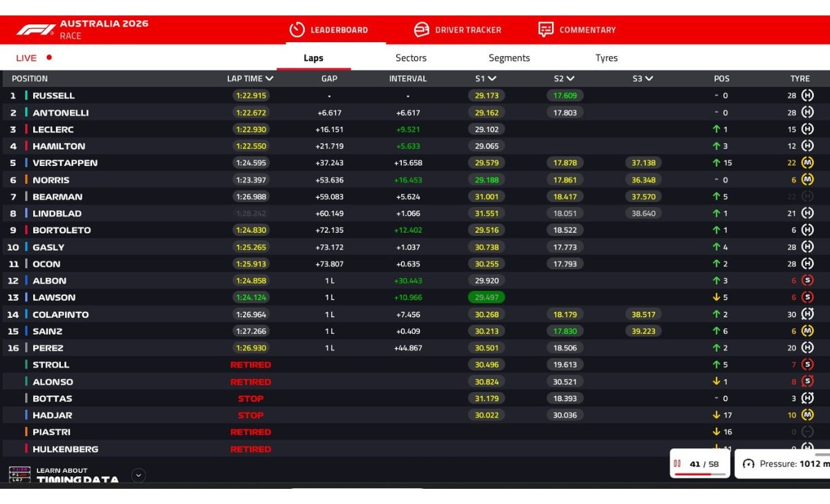Click Albon's soft tyre icon

(807, 281)
